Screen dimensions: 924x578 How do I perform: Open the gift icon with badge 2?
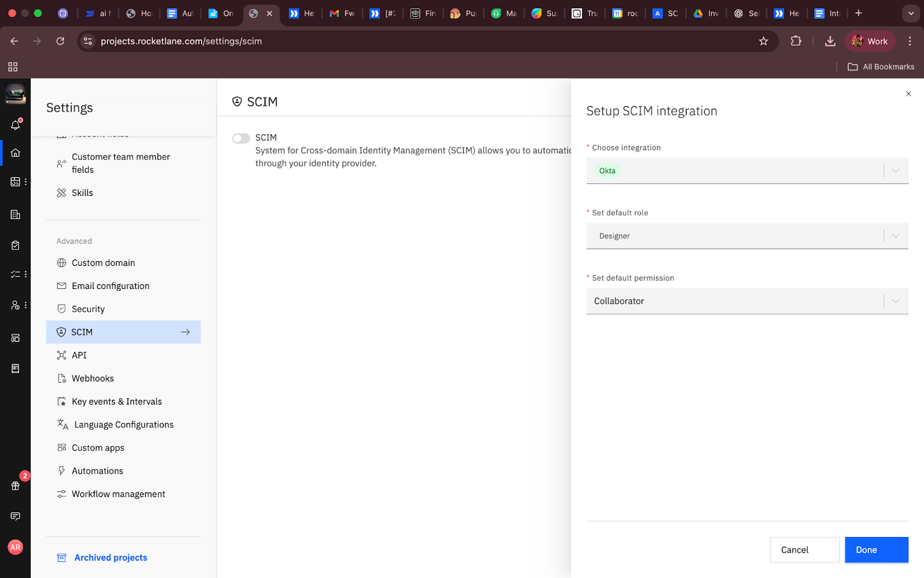tap(16, 486)
